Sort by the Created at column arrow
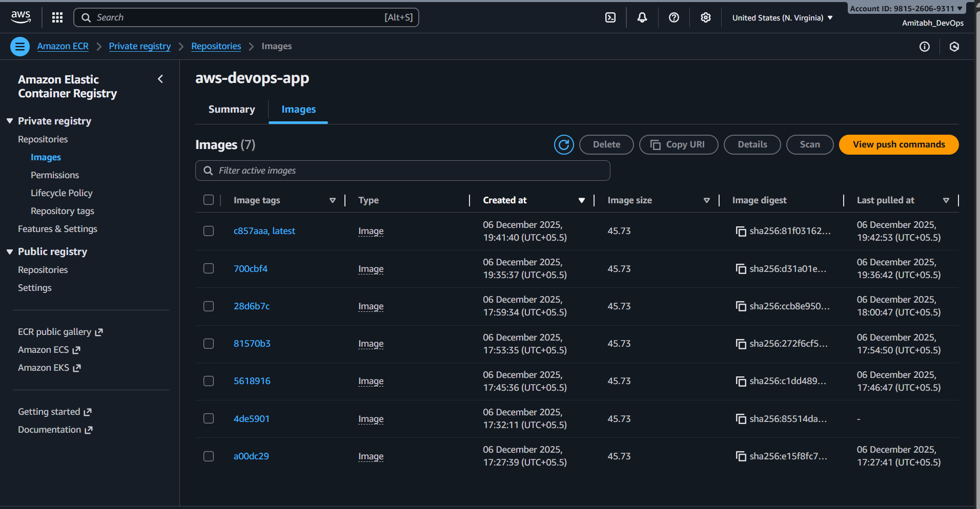 pyautogui.click(x=581, y=200)
